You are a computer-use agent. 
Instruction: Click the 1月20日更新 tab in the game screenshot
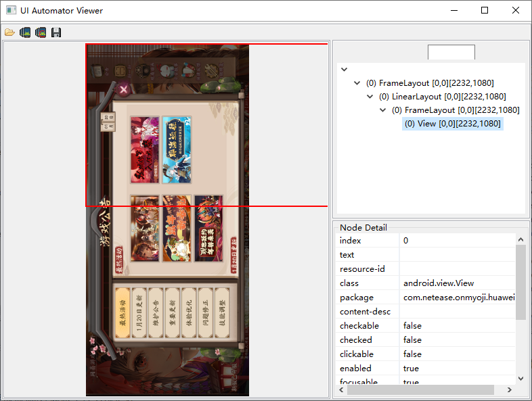click(x=139, y=313)
